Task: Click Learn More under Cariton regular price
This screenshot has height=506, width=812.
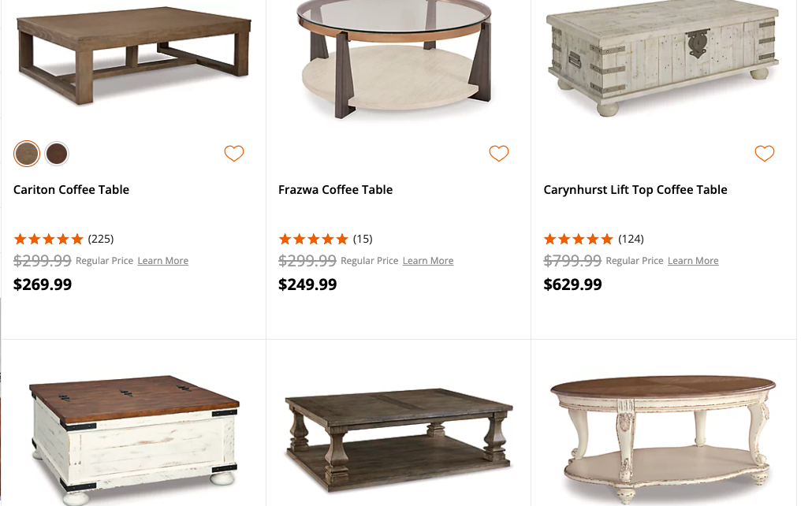Action: pyautogui.click(x=163, y=261)
